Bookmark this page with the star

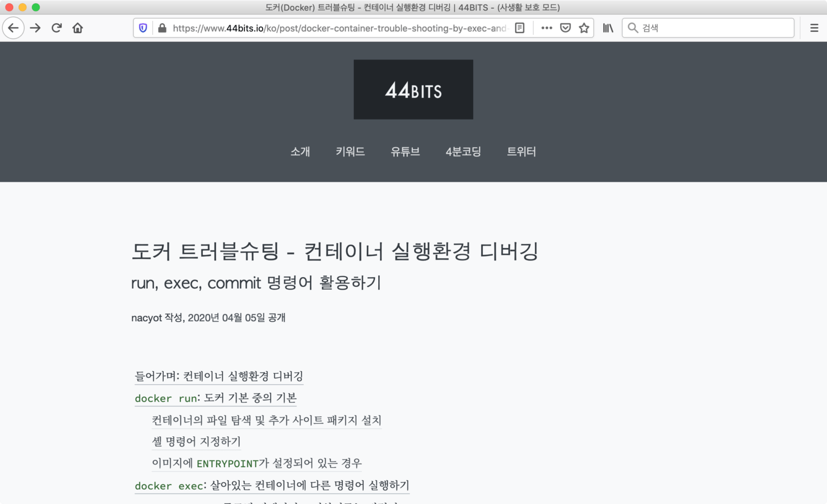coord(584,28)
